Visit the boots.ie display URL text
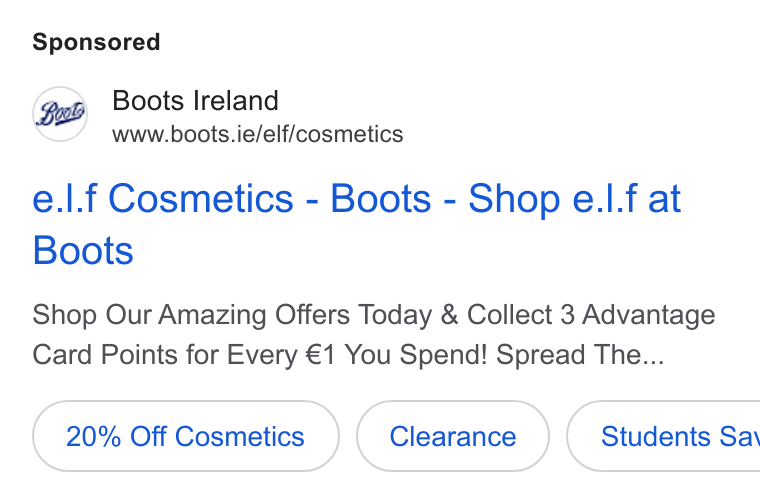This screenshot has height=504, width=760. click(258, 135)
